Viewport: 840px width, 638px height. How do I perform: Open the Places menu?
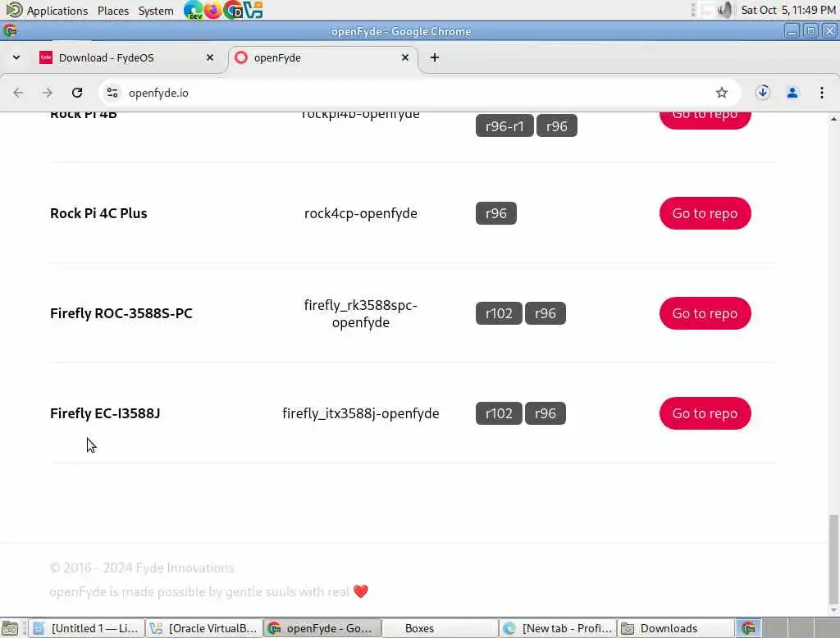[x=113, y=11]
